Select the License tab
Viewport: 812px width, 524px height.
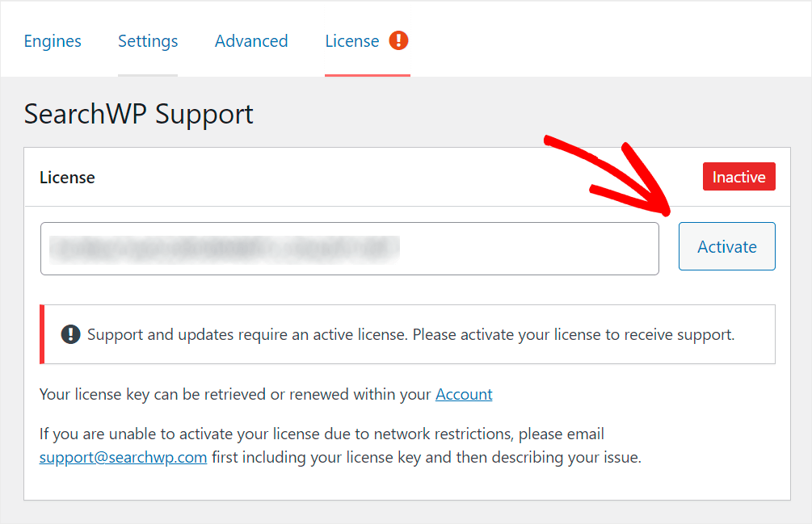(352, 41)
